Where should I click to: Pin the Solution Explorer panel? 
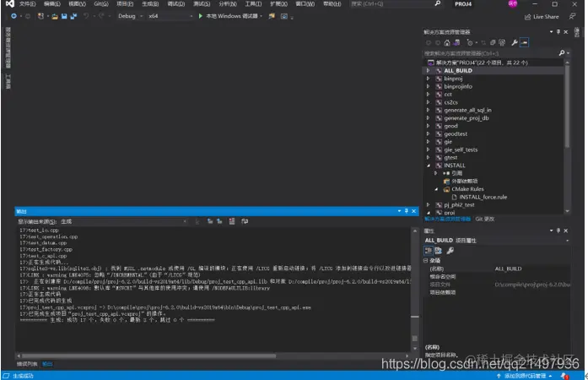(x=558, y=32)
